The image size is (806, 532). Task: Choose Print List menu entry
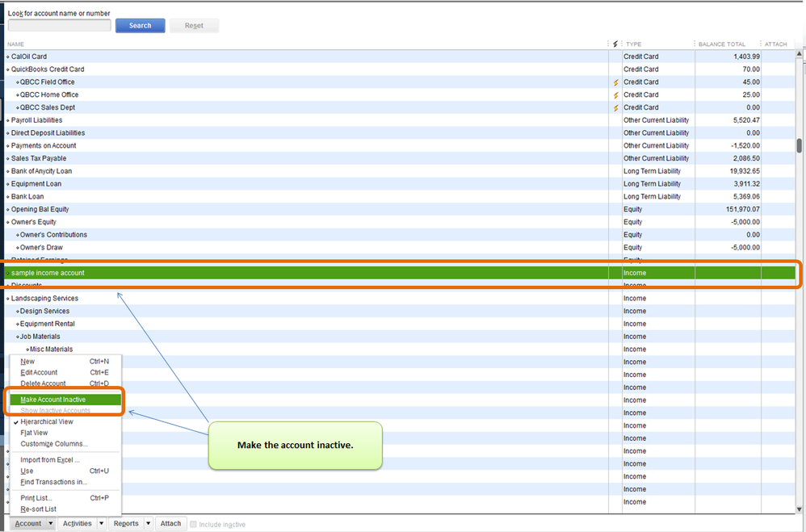pyautogui.click(x=65, y=498)
